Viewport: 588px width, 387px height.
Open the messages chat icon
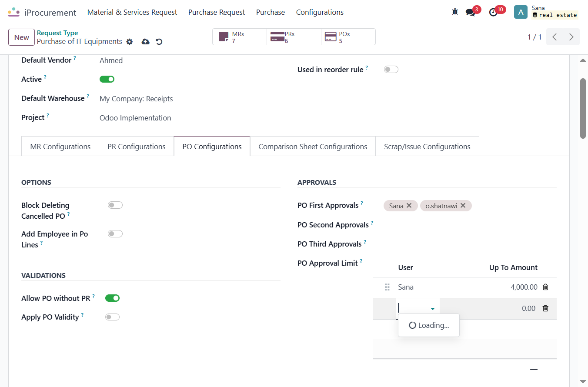471,12
